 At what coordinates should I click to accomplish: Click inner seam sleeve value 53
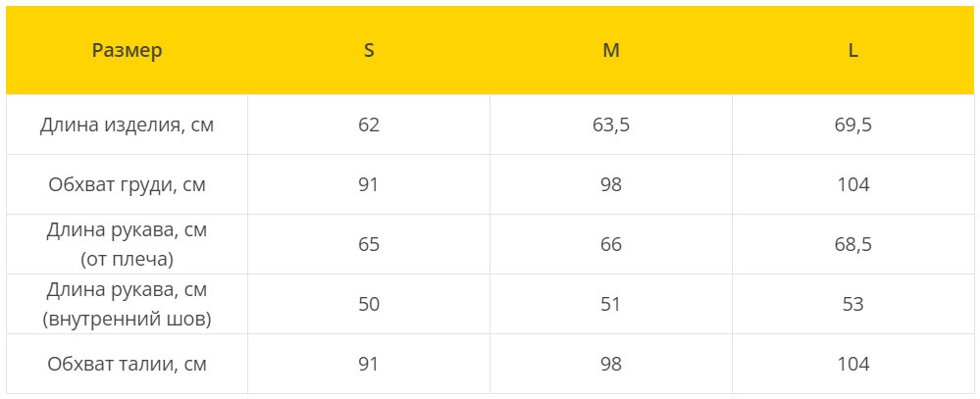pyautogui.click(x=853, y=304)
